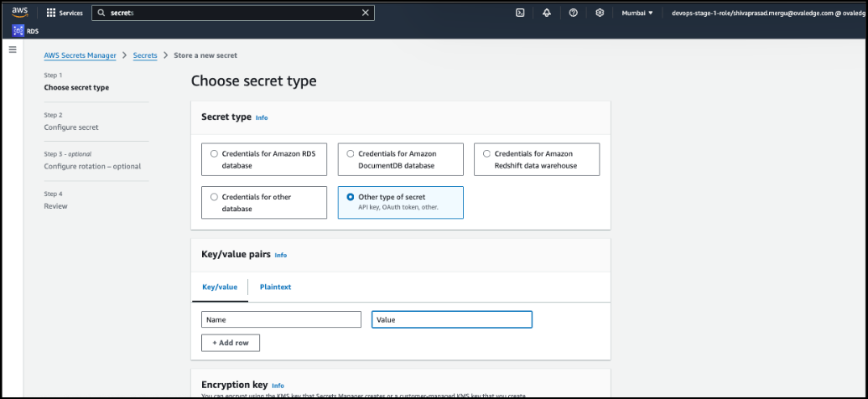Switch to the Key/value tab
Screen dimensions: 868x399
point(220,287)
